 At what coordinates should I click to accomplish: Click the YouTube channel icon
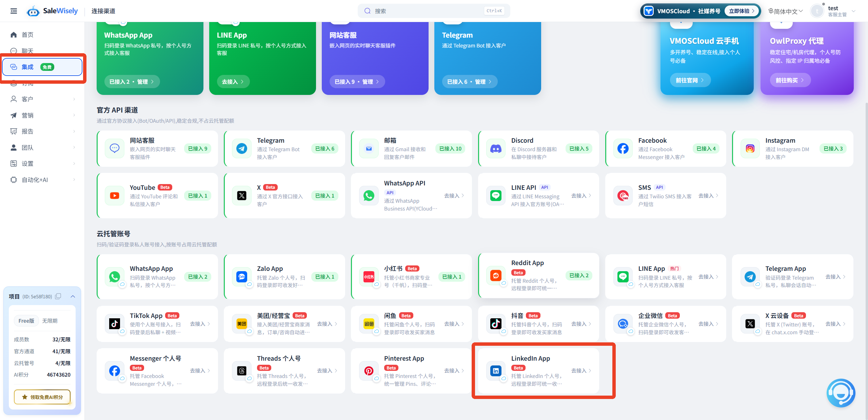(x=115, y=196)
